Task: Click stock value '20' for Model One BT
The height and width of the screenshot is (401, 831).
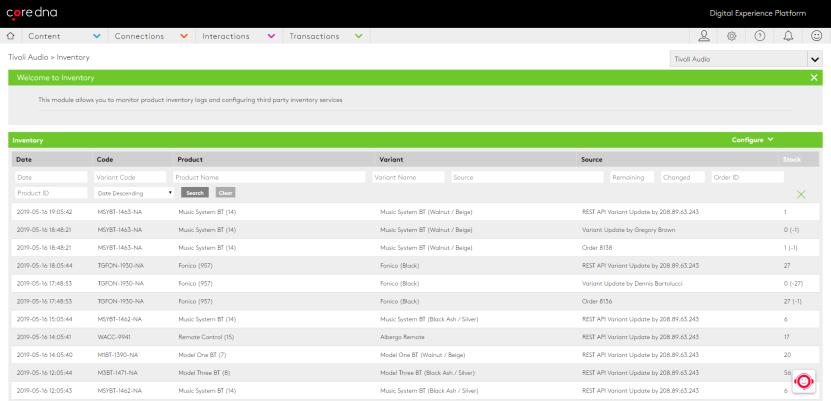Action: (787, 355)
